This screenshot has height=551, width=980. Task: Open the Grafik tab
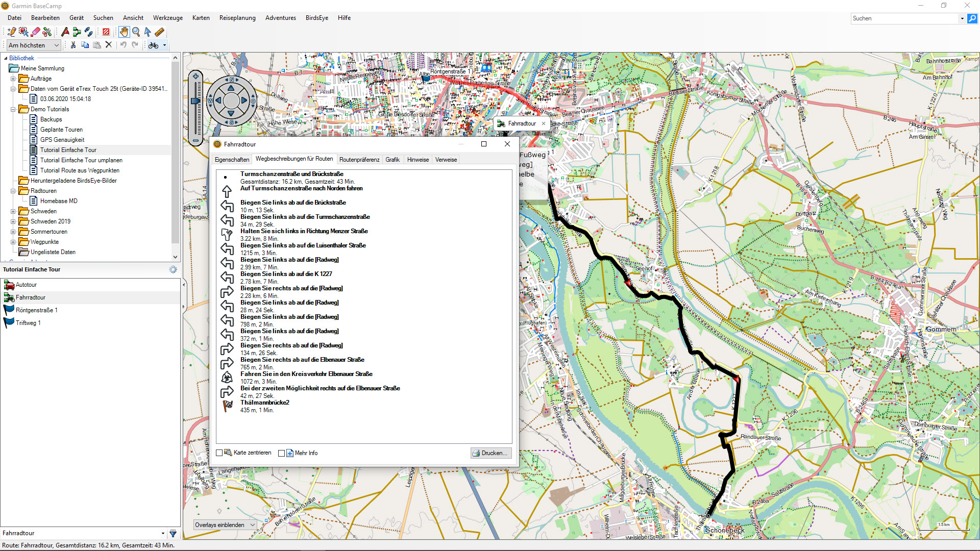coord(393,160)
